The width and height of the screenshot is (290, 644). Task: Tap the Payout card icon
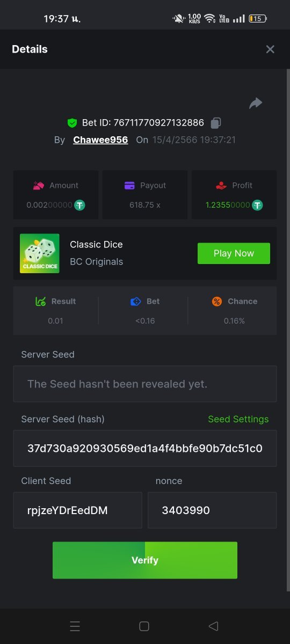pyautogui.click(x=129, y=186)
